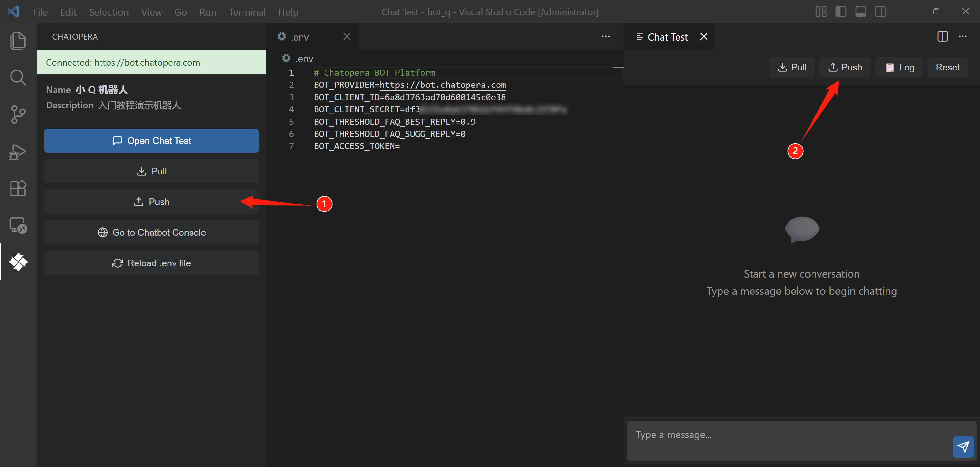Click the BOT_CLIENT_ID line in editor
This screenshot has width=980, height=467.
pos(410,97)
